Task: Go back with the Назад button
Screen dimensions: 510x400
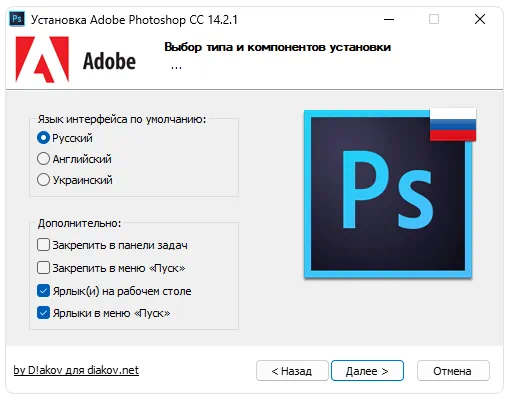Action: (x=292, y=371)
